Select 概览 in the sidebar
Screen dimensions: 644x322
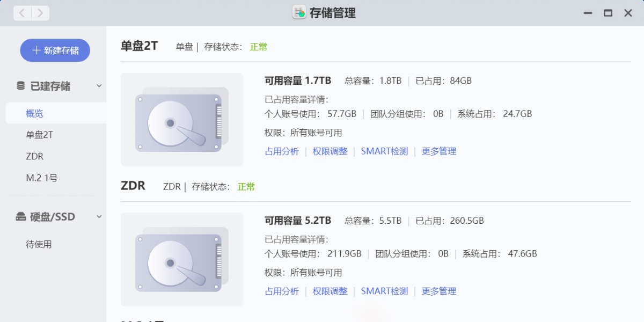point(35,113)
